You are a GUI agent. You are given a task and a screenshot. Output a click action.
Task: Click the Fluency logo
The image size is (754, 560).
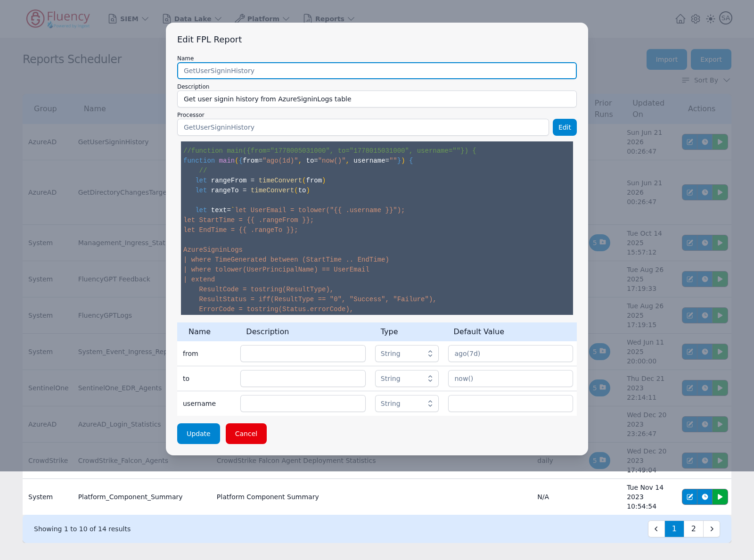(58, 19)
